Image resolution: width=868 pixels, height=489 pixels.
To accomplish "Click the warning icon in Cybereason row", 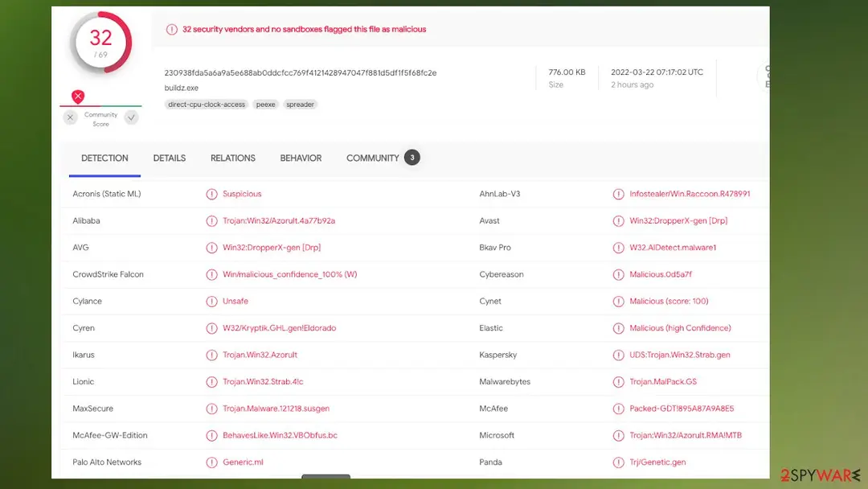I will click(x=618, y=275).
